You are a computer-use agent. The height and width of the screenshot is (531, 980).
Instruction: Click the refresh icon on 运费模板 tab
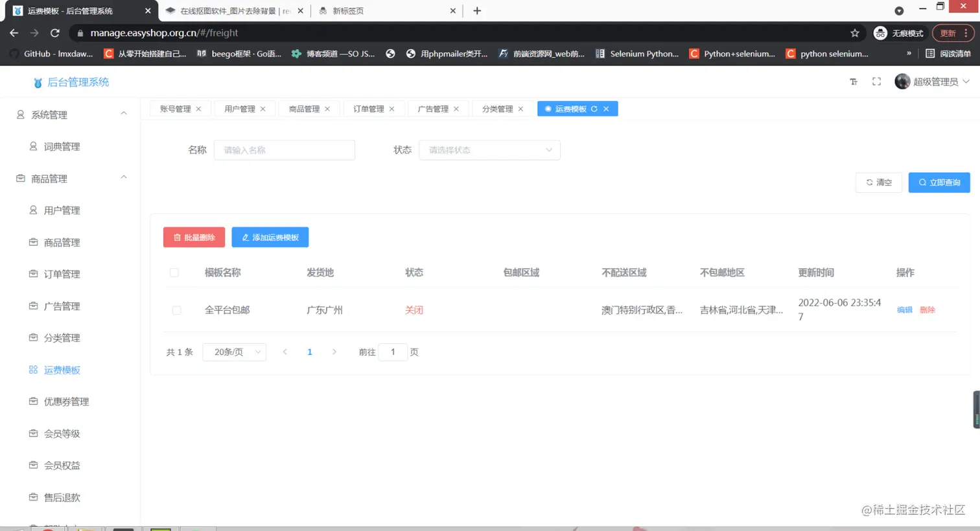[x=594, y=109]
